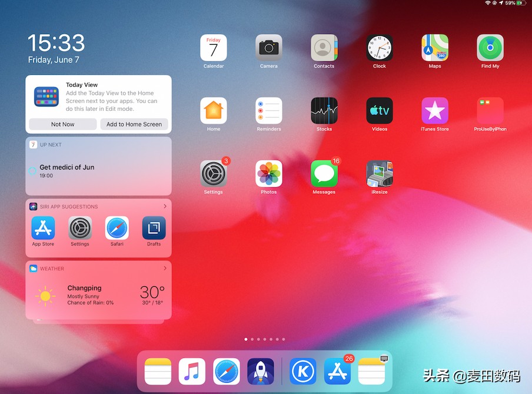This screenshot has width=532, height=394.
Task: Expand the Siri App Suggestions widget
Action: click(x=167, y=206)
